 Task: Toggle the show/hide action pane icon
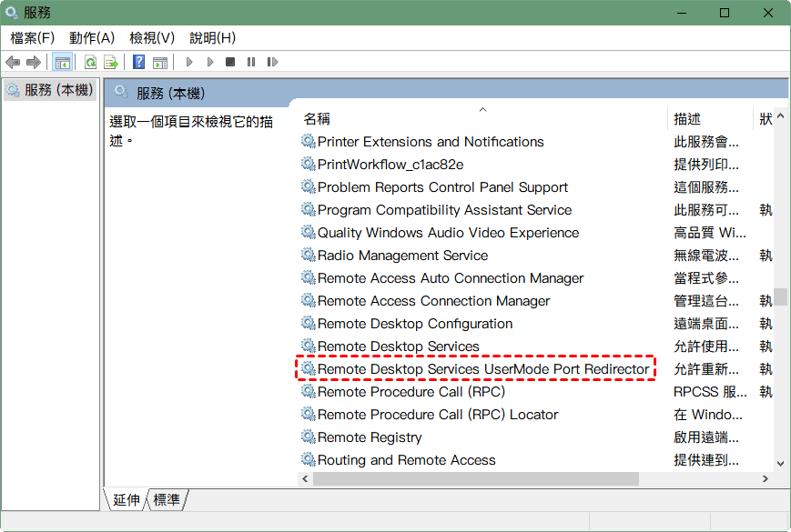(x=160, y=63)
